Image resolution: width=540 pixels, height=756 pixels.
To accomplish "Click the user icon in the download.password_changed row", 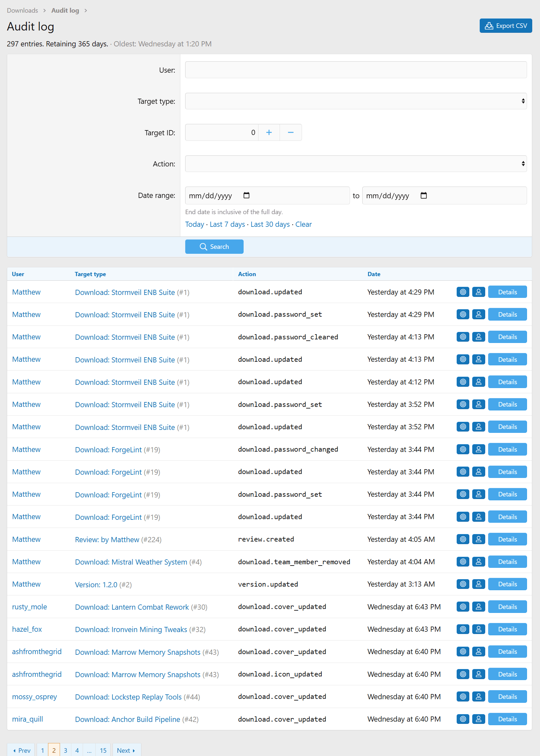I will coord(478,449).
